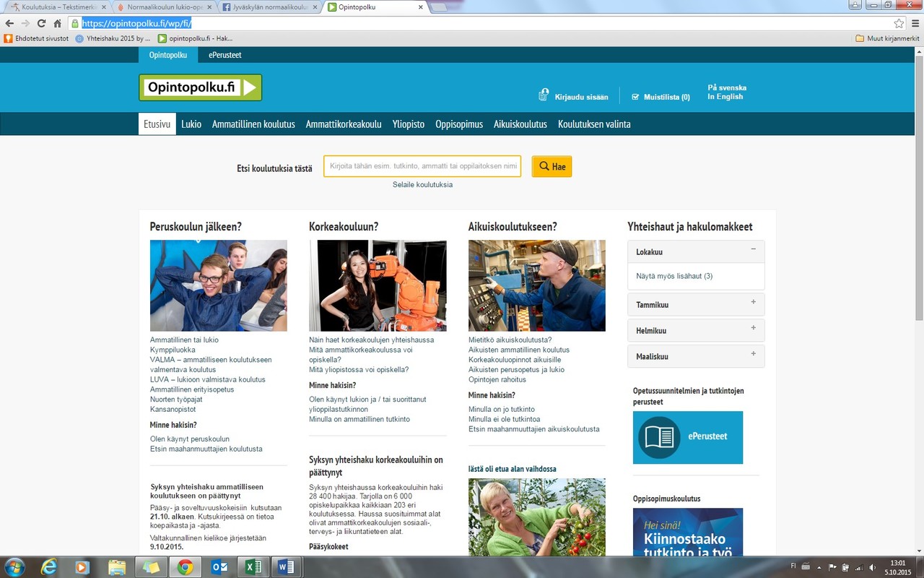Bookmark page with star icon
This screenshot has height=578, width=924.
click(x=899, y=23)
